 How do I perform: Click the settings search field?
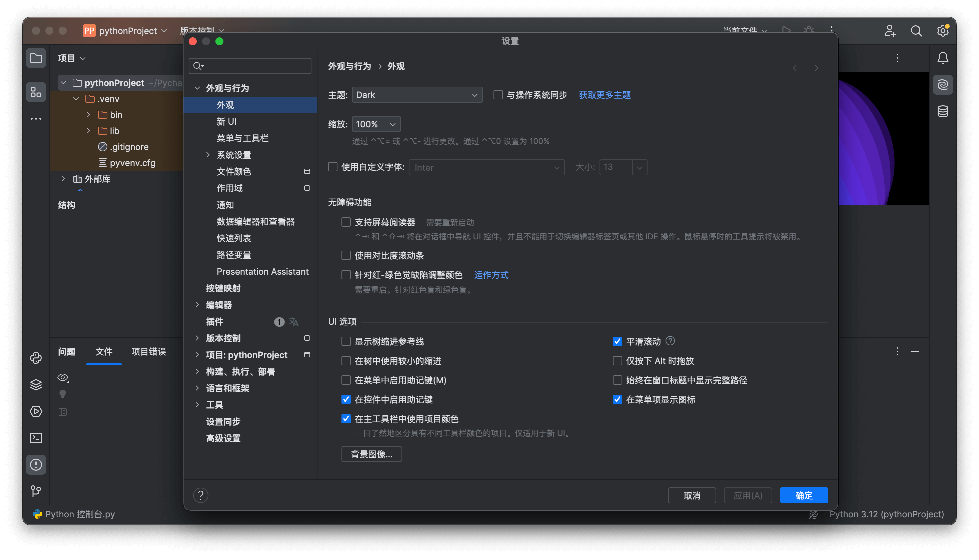point(250,66)
